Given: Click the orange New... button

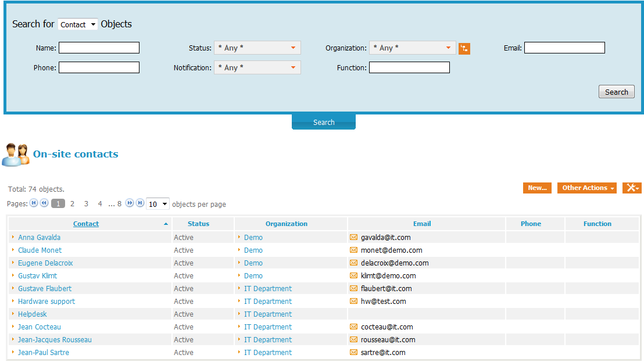Looking at the screenshot, I should coord(536,188).
